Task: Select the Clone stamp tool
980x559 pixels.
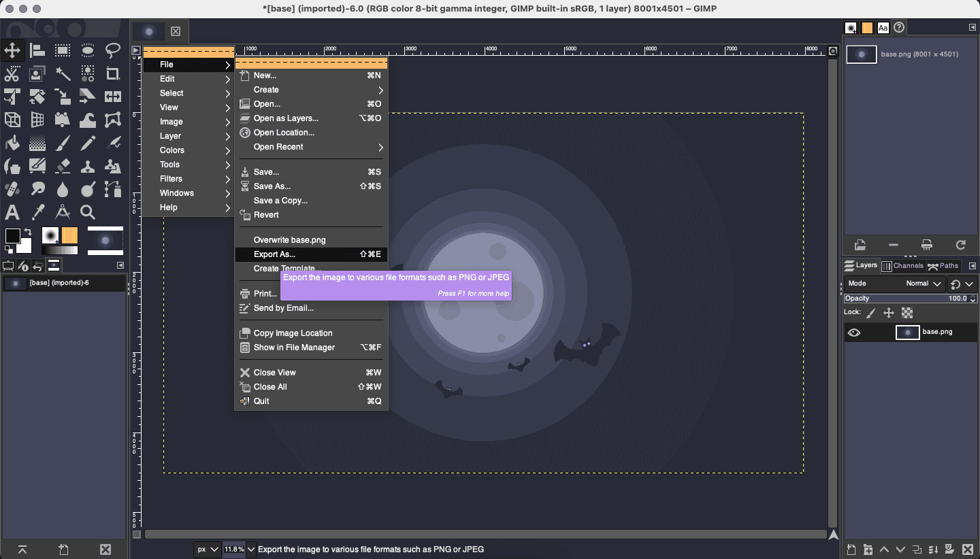Action: tap(88, 166)
